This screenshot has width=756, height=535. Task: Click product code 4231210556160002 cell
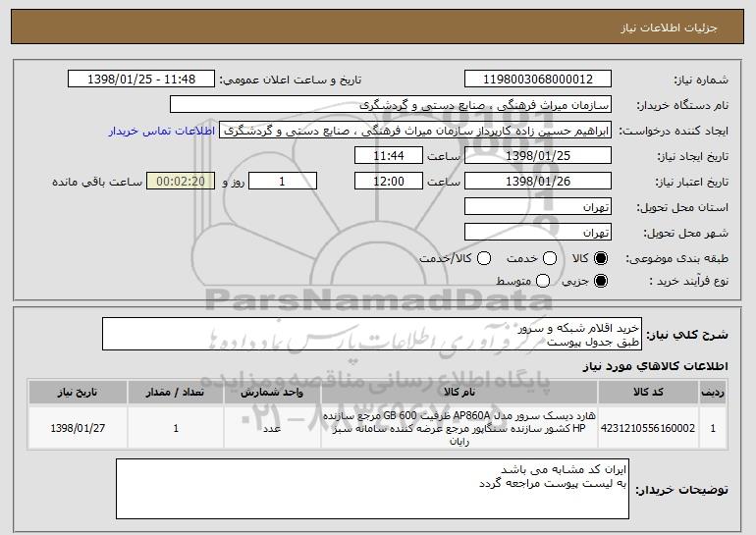point(648,428)
